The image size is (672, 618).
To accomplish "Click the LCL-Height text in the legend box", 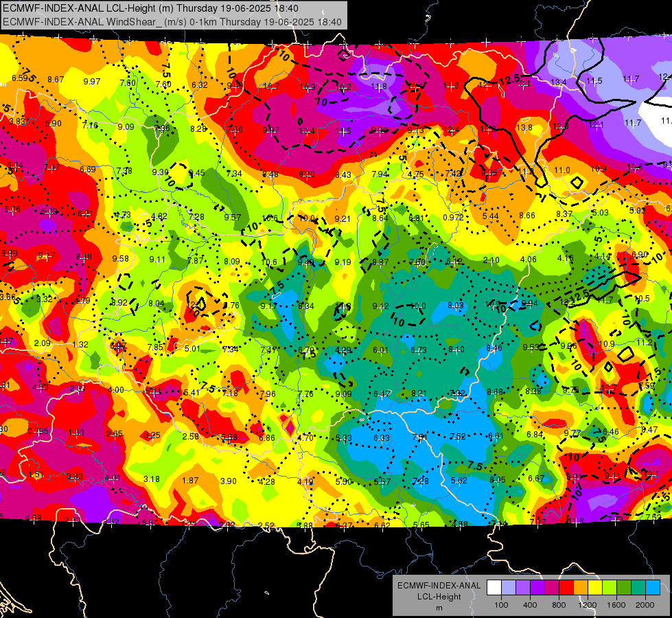I will [439, 597].
